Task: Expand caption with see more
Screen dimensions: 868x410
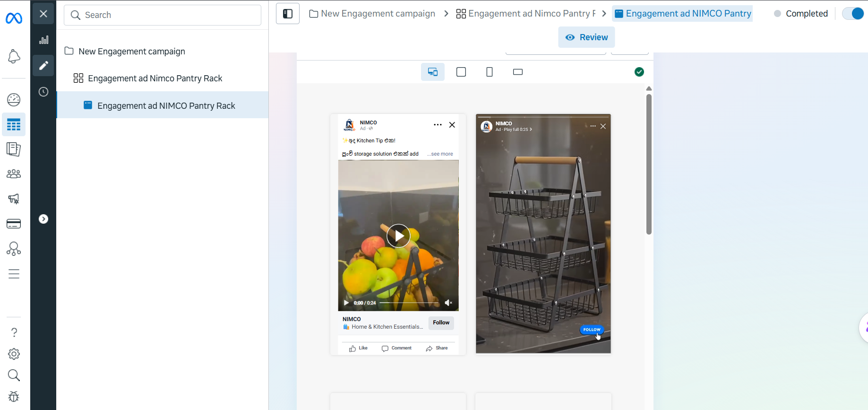Action: (x=440, y=154)
